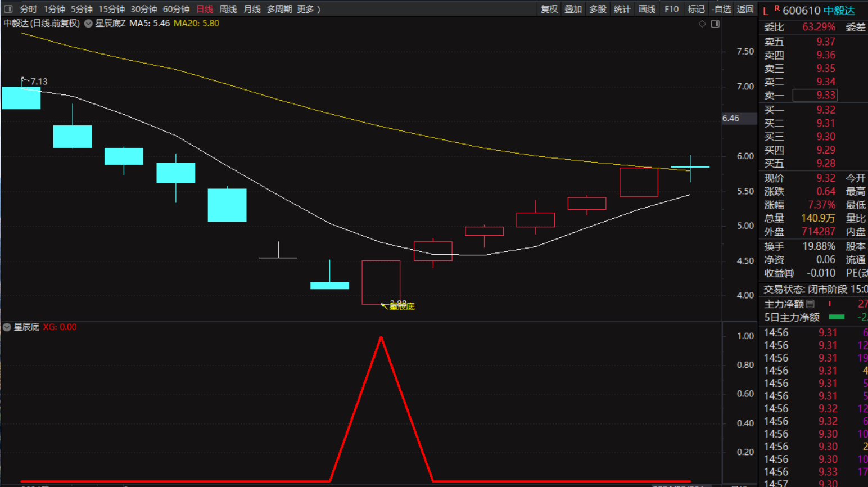Expand the 星辰底 sub-chart indicator dropdown
The height and width of the screenshot is (487, 868).
[x=7, y=327]
